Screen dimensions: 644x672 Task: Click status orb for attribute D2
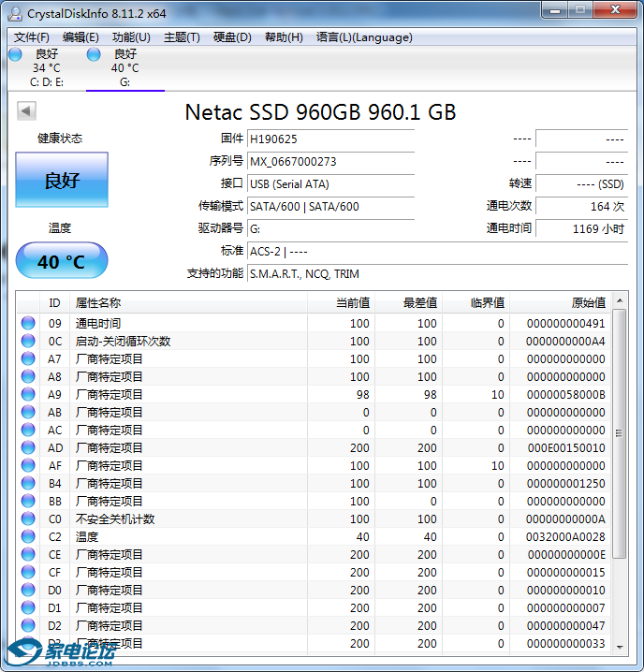[x=28, y=626]
